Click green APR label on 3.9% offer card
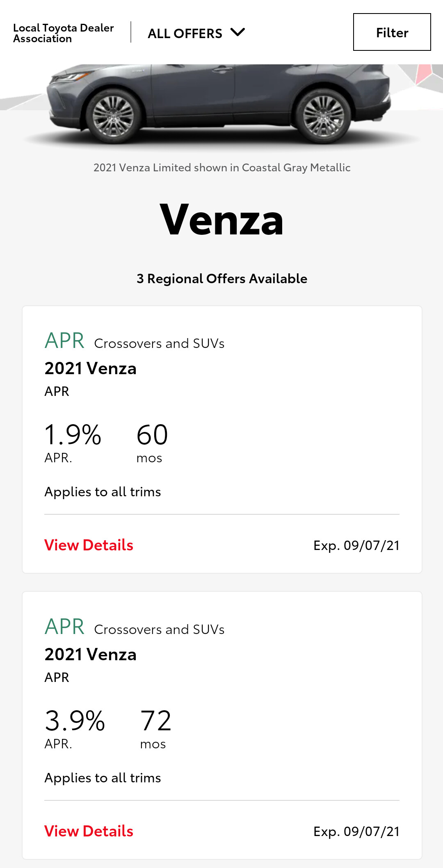The image size is (443, 868). click(64, 627)
